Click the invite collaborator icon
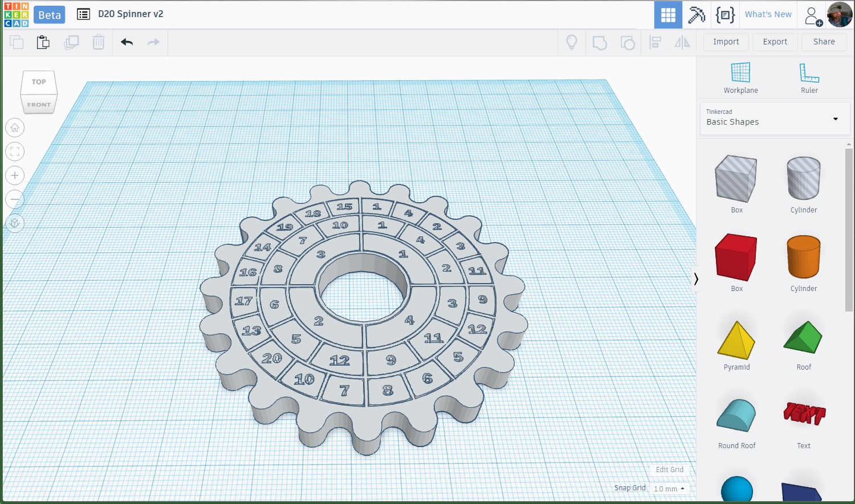Screen dimensions: 855x504 (813, 16)
